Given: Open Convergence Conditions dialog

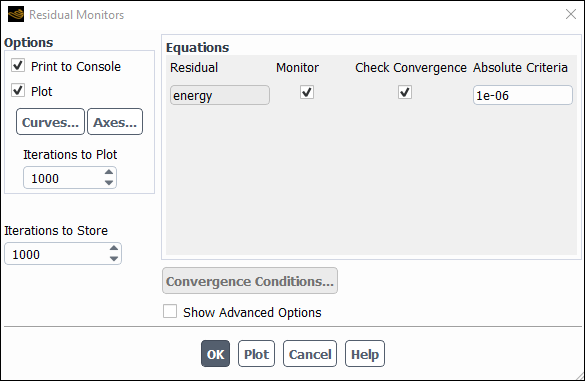Looking at the screenshot, I should 250,281.
